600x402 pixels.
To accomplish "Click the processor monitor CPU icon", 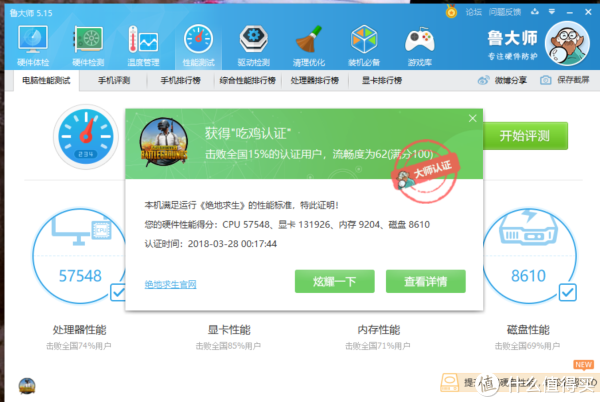I will 81,229.
